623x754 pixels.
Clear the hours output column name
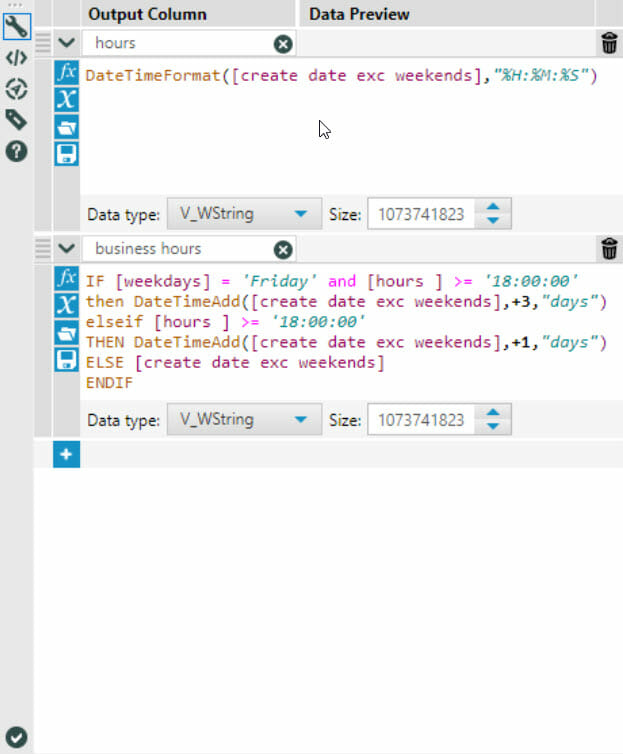[x=283, y=43]
